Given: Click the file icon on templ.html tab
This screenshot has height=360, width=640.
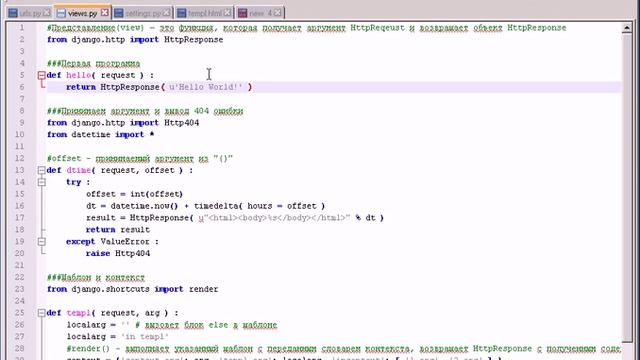Looking at the screenshot, I should (182, 13).
